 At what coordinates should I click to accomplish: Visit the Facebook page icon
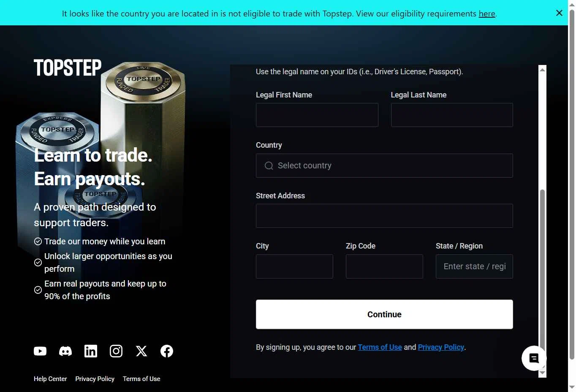pos(167,351)
